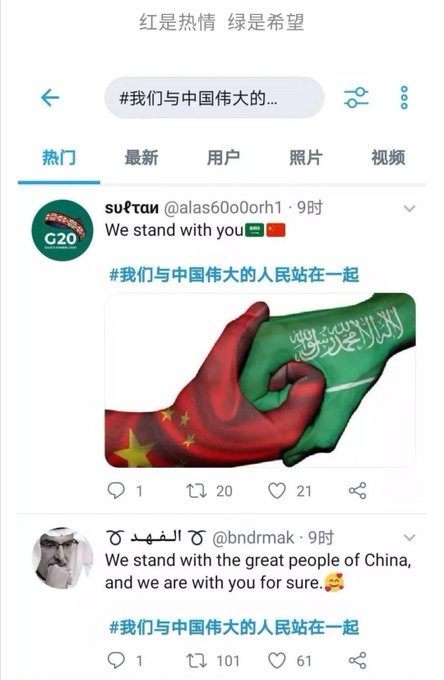The image size is (444, 680).
Task: Open the three-dot overflow menu
Action: click(404, 98)
